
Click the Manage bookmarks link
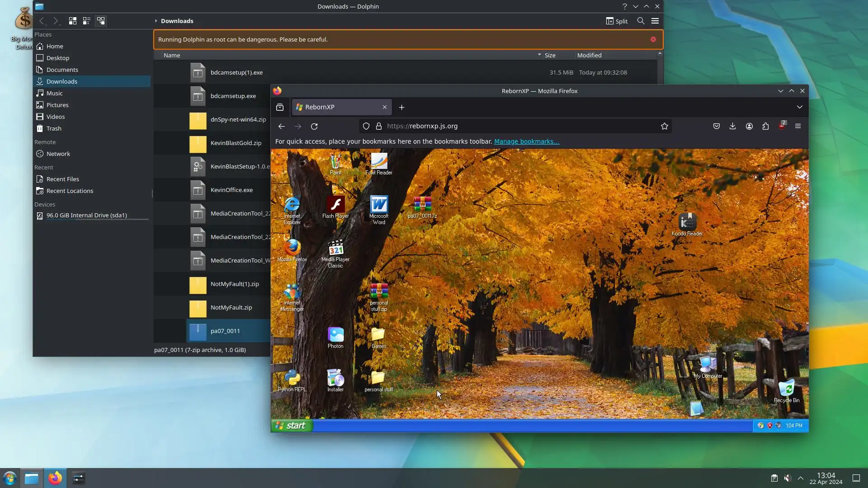pyautogui.click(x=526, y=141)
